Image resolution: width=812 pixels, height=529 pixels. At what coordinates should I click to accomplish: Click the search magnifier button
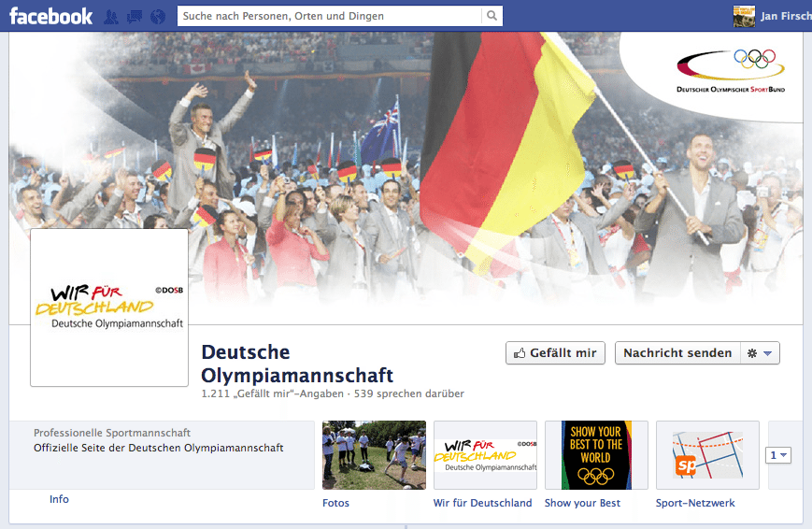point(491,16)
